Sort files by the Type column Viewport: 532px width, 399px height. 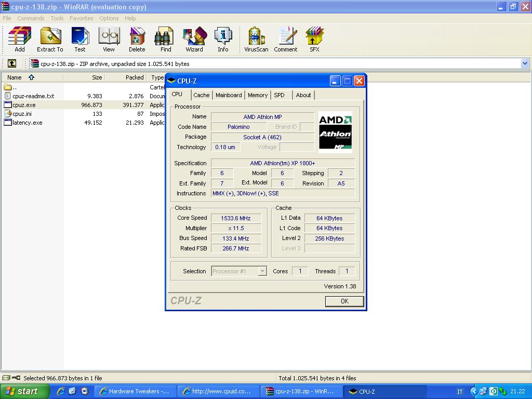click(157, 77)
